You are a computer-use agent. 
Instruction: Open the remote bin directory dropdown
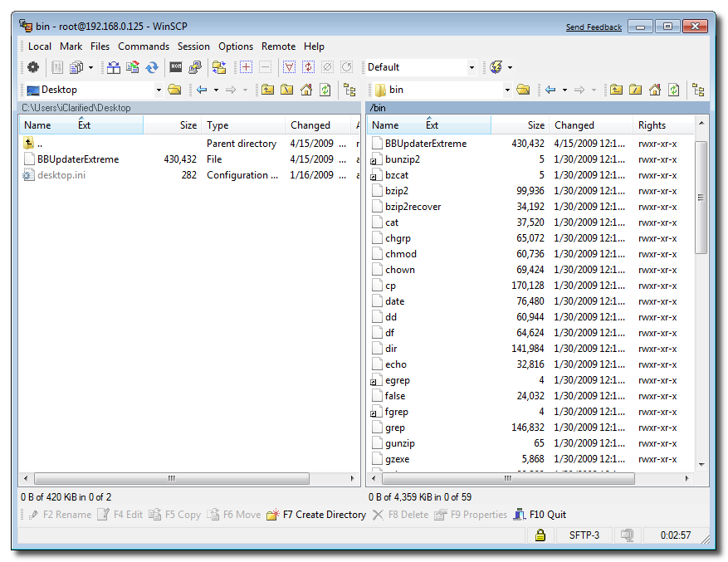507,90
